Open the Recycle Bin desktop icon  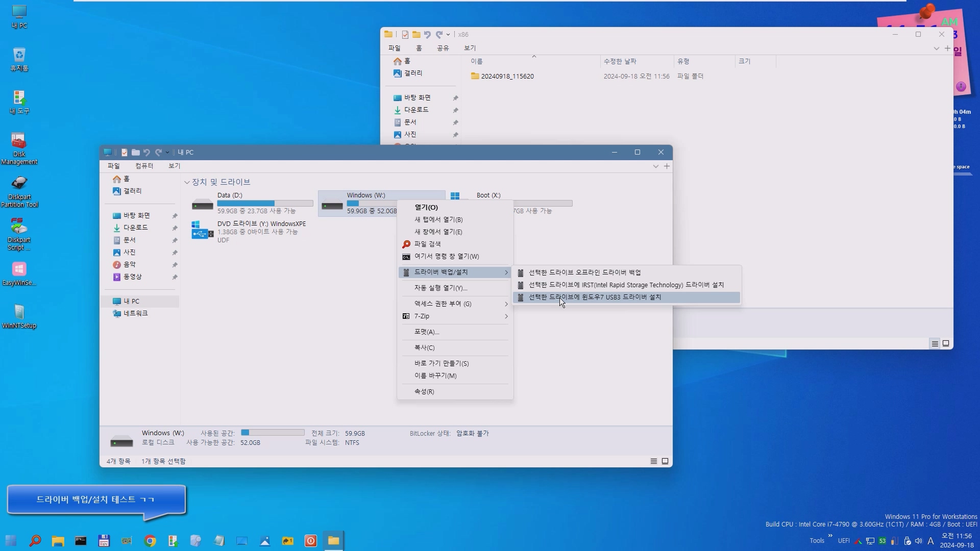pos(19,58)
